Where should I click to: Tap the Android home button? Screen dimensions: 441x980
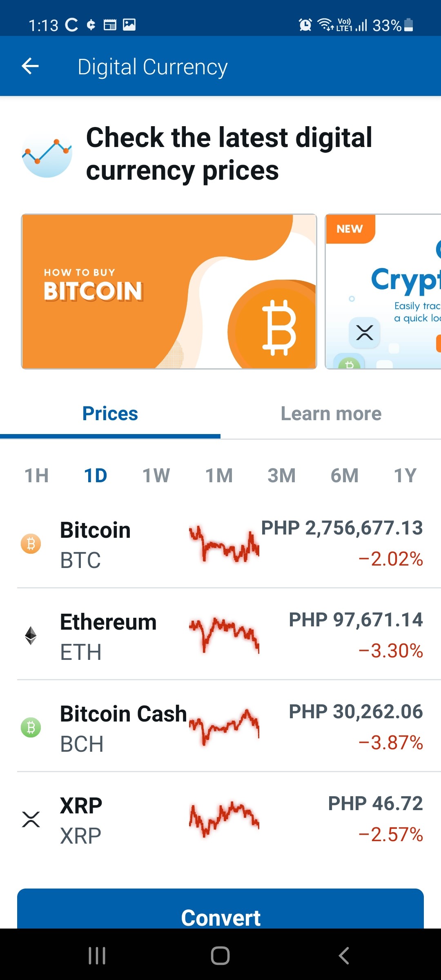point(220,955)
